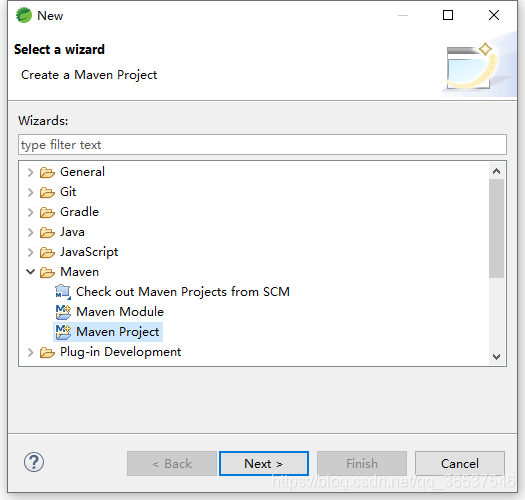Viewport: 525px width, 500px height.
Task: Click the wizard list scrollbar thumb
Action: pyautogui.click(x=497, y=228)
